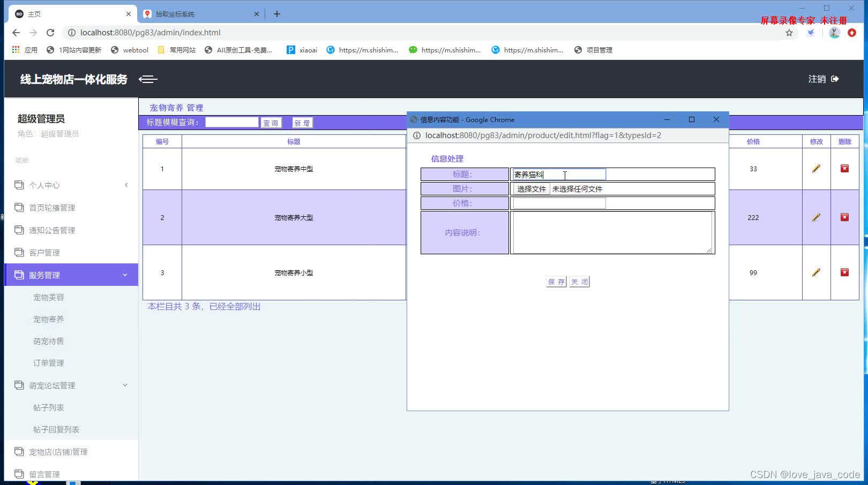Open the 项目管理 bookmark
The height and width of the screenshot is (485, 868).
click(593, 50)
